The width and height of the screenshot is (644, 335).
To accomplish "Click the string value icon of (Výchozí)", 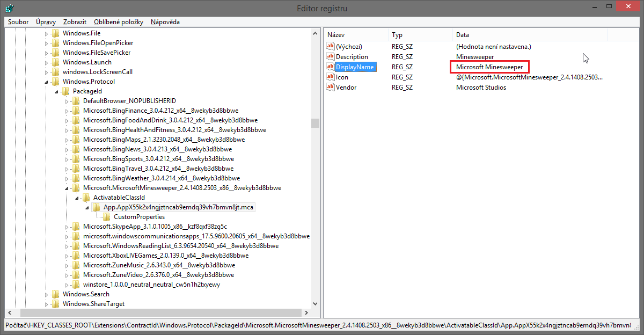I will click(330, 47).
